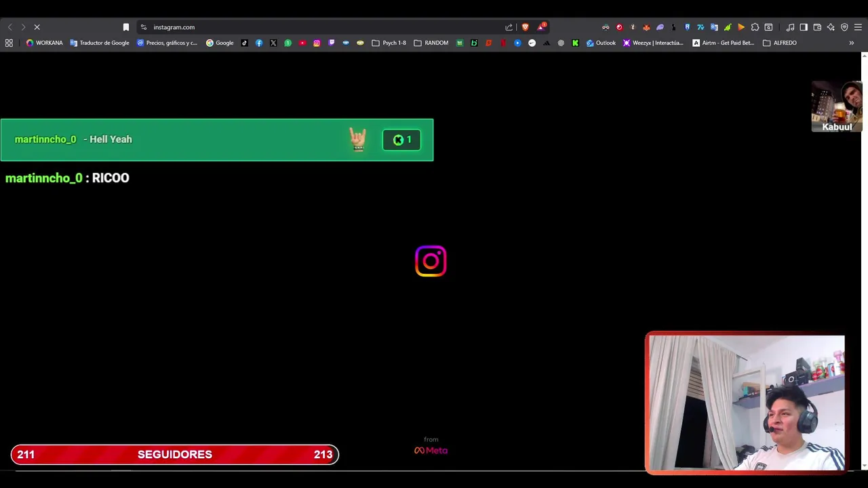Open the MetaMask fox extension
This screenshot has height=488, width=868.
pyautogui.click(x=646, y=27)
